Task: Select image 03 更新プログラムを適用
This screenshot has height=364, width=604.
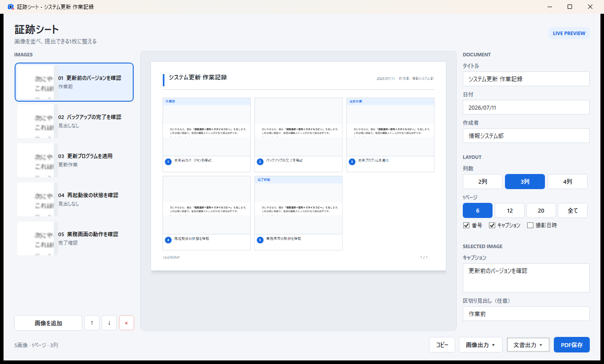Action: coord(74,160)
